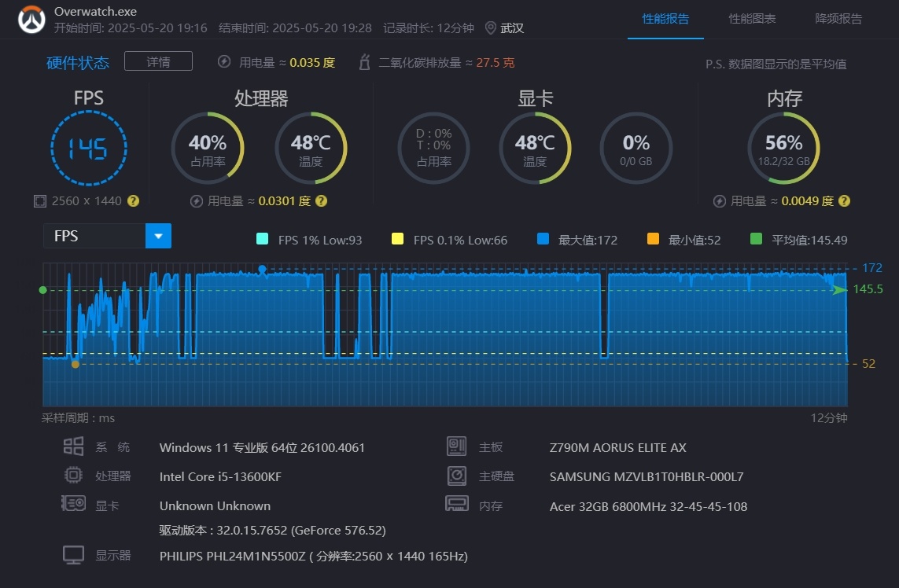Click the 硬件状态 heading link
This screenshot has width=899, height=588.
(78, 63)
